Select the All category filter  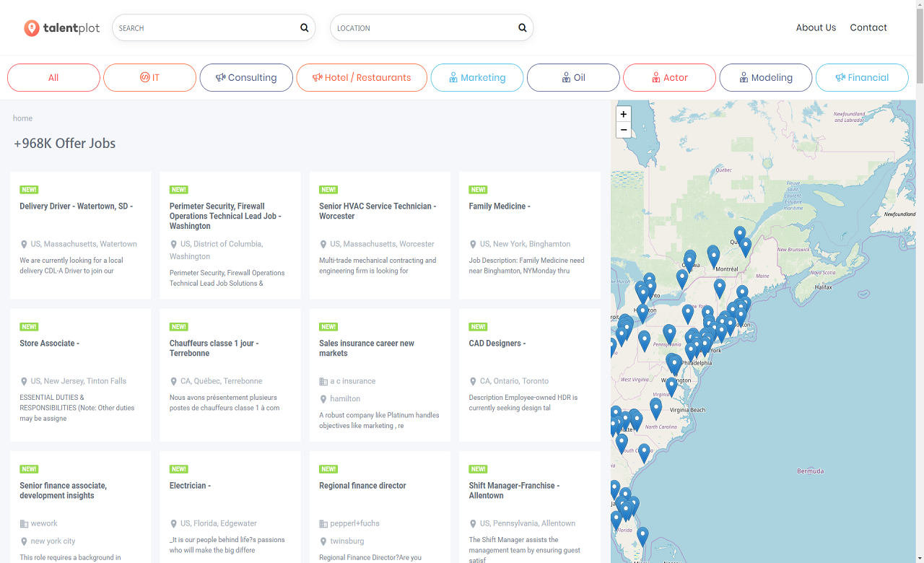click(x=53, y=78)
